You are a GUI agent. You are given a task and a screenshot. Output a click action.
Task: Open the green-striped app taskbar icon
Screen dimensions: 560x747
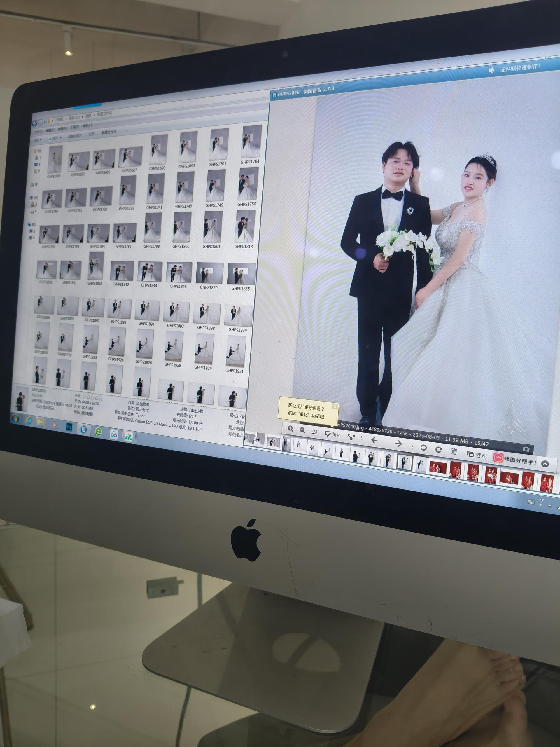pos(128,437)
